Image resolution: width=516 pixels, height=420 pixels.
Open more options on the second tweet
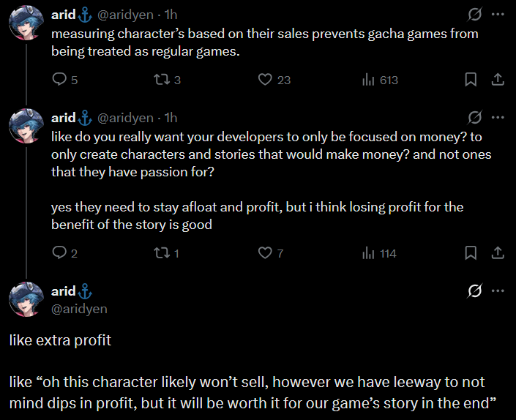(498, 118)
